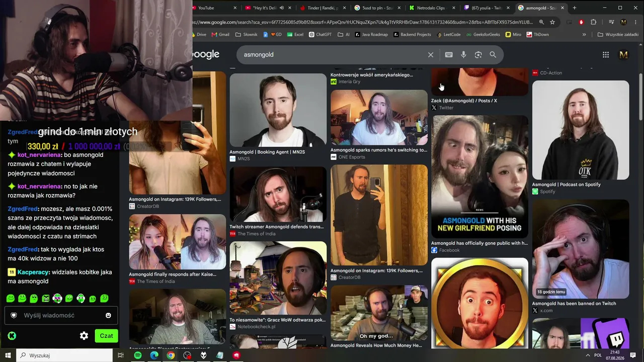Open the Google account avatar menu
This screenshot has height=362, width=644.
coord(624,55)
